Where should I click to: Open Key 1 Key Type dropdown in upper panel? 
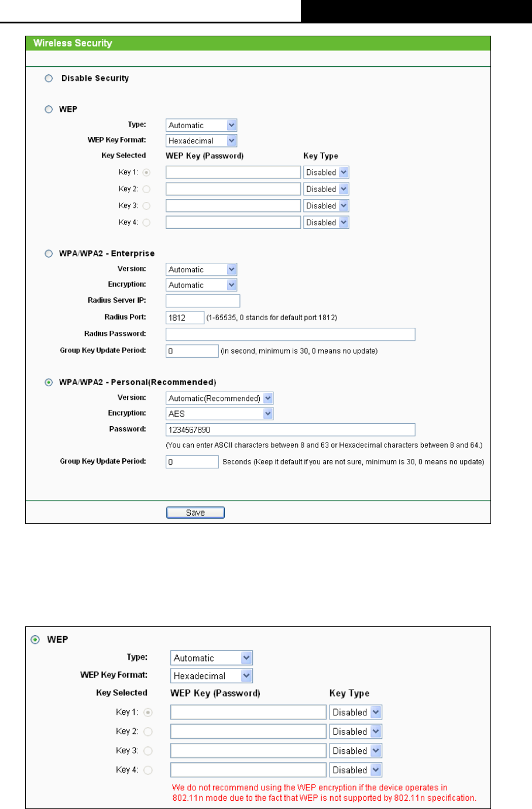tap(326, 172)
